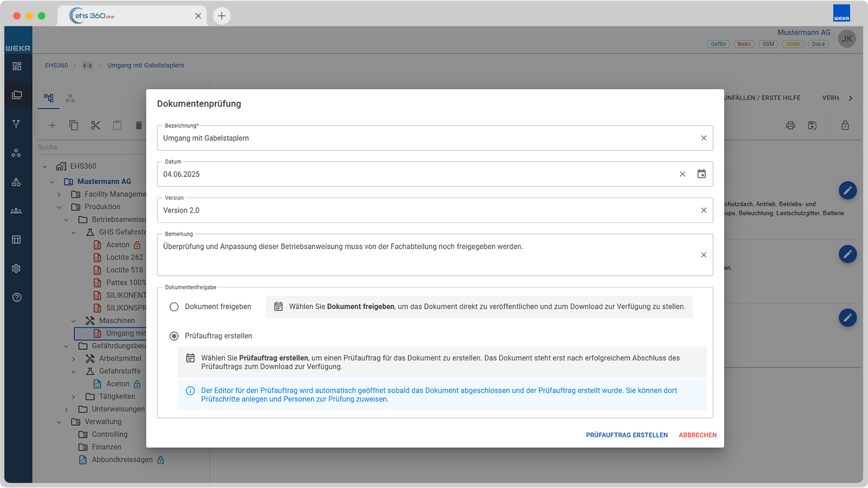The width and height of the screenshot is (868, 488).
Task: Click the copy icon in tree toolbar
Action: [x=74, y=125]
